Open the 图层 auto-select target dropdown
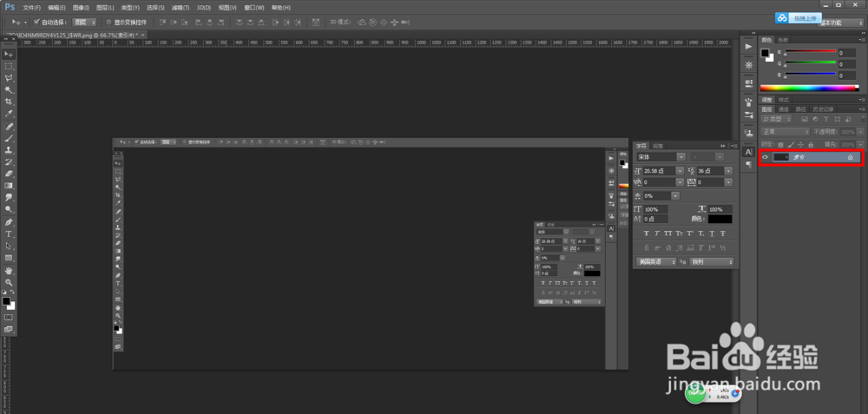This screenshot has width=868, height=414. [x=85, y=23]
